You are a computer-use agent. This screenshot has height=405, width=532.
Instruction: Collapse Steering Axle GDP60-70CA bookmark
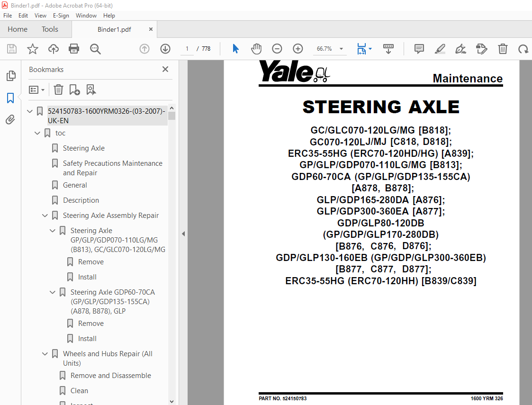[52, 292]
